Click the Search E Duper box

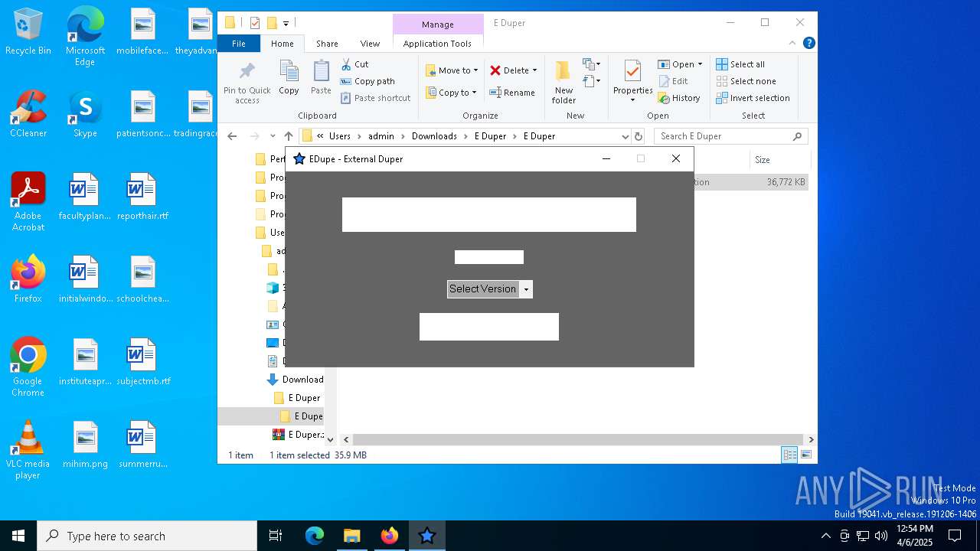click(x=731, y=136)
